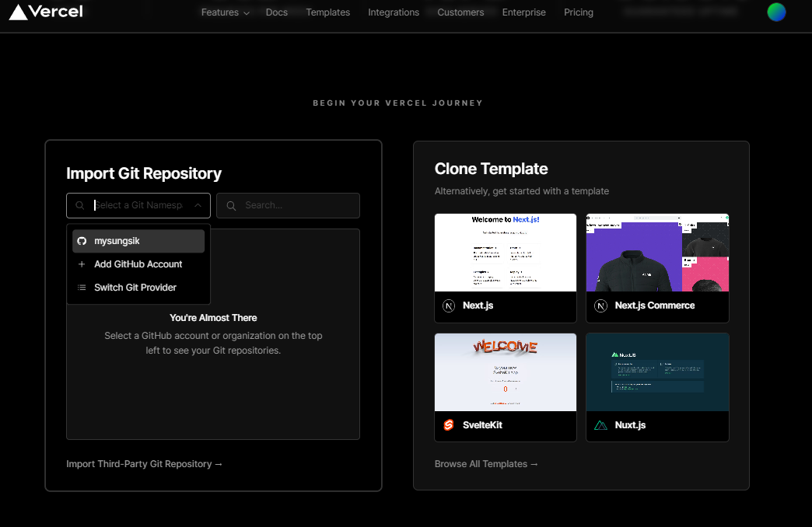Image resolution: width=812 pixels, height=527 pixels.
Task: Expand the Features menu chevron
Action: click(247, 13)
